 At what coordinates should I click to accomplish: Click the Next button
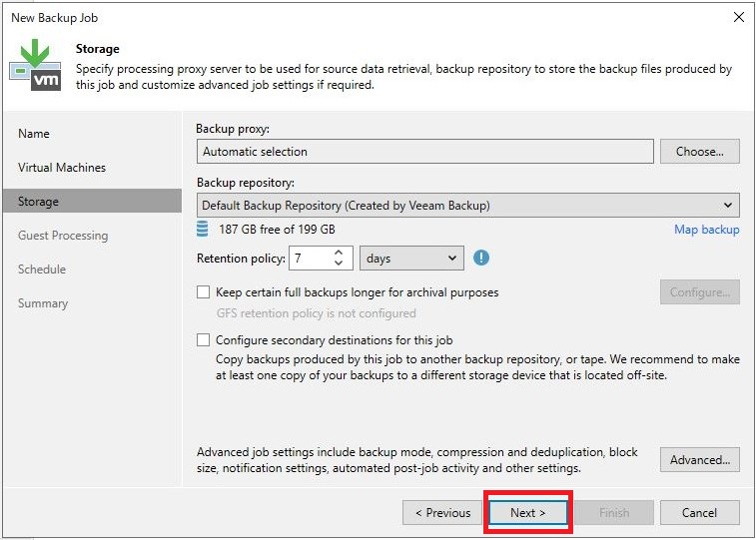click(x=528, y=512)
